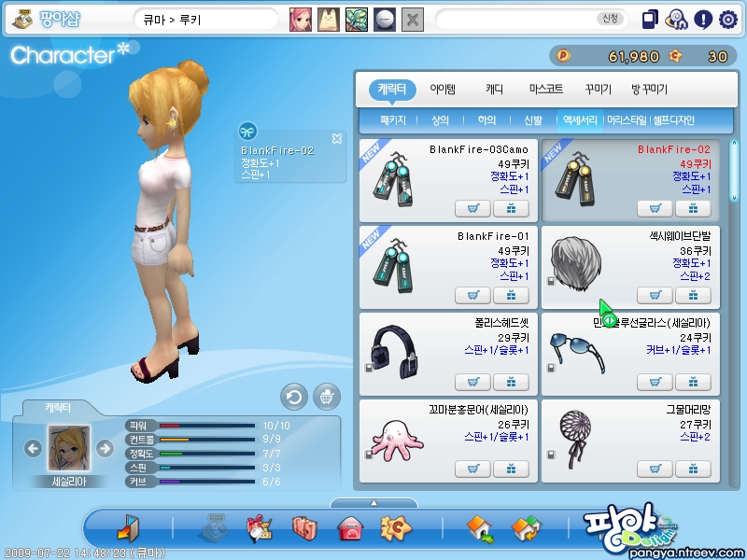Switch to the 방 꾸미기 shop tab

[x=649, y=89]
